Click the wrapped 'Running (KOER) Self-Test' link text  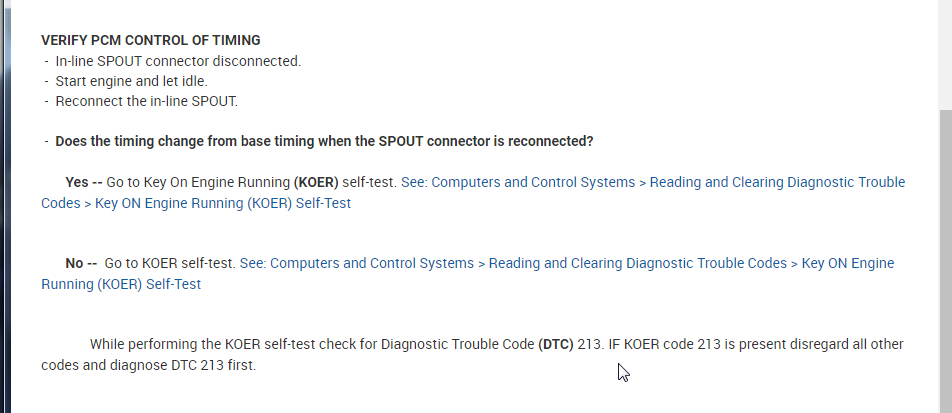click(121, 284)
